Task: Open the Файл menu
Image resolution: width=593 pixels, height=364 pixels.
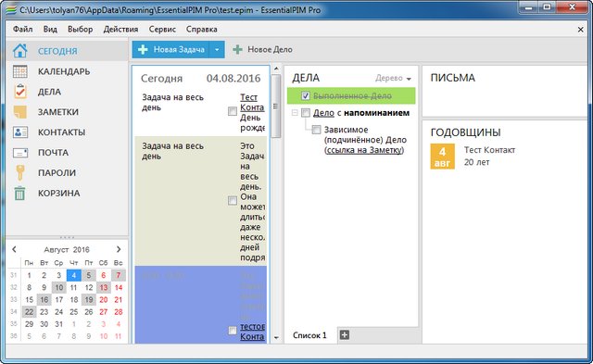Action: (x=22, y=29)
